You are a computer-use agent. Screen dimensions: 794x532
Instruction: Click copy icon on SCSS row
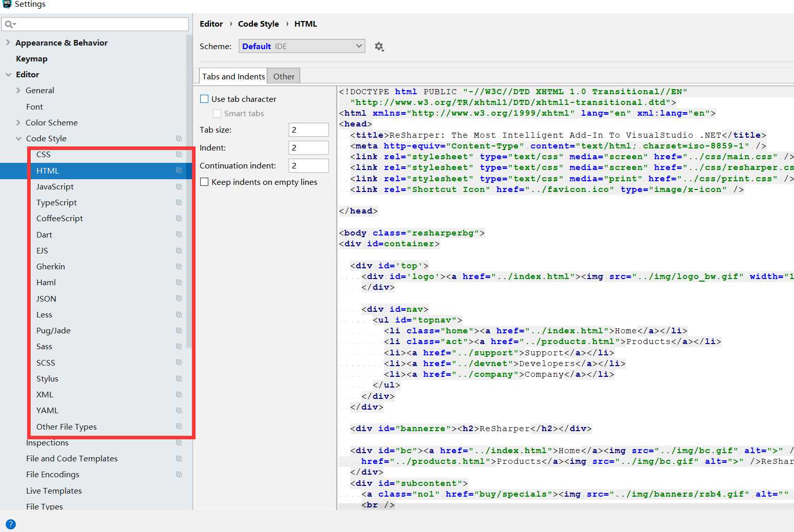(179, 363)
